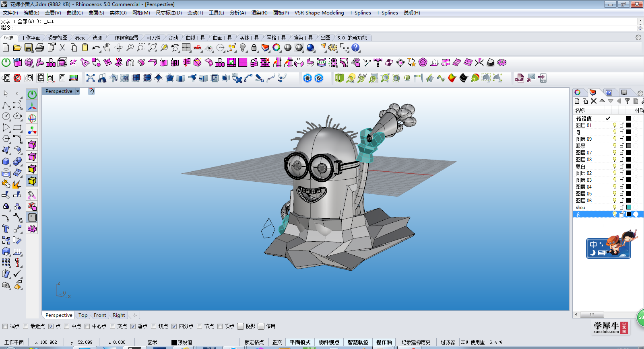Click the red no-symbol face icon
This screenshot has width=644, height=349.
[17, 78]
